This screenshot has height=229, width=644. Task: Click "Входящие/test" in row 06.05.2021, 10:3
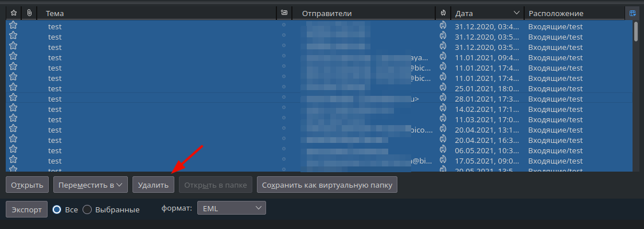[x=555, y=151]
